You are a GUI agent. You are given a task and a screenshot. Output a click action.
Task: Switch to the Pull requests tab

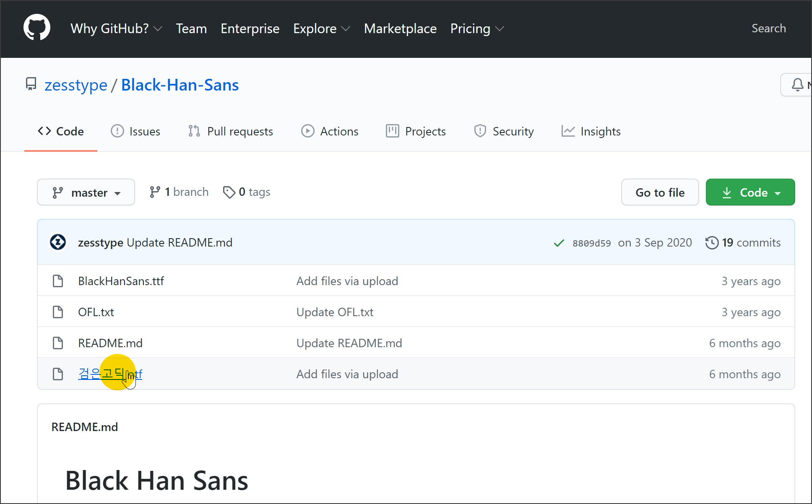230,131
